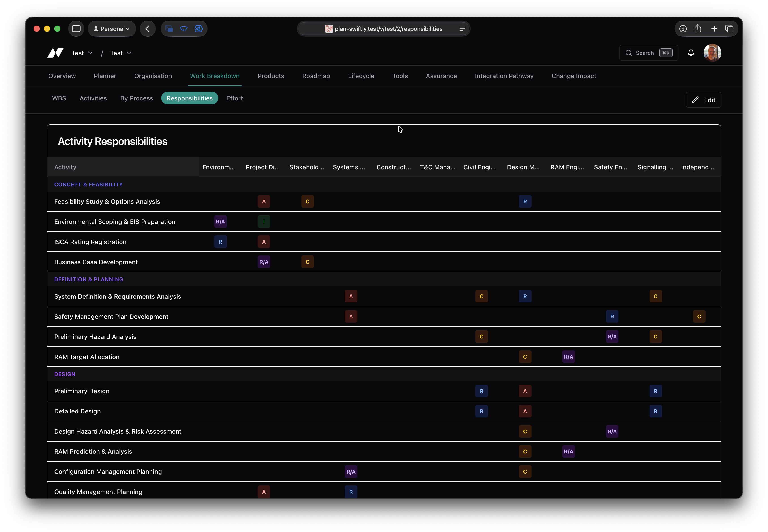Viewport: 768px width, 532px height.
Task: Click the A badge in Feasibility Study row
Action: pos(264,201)
